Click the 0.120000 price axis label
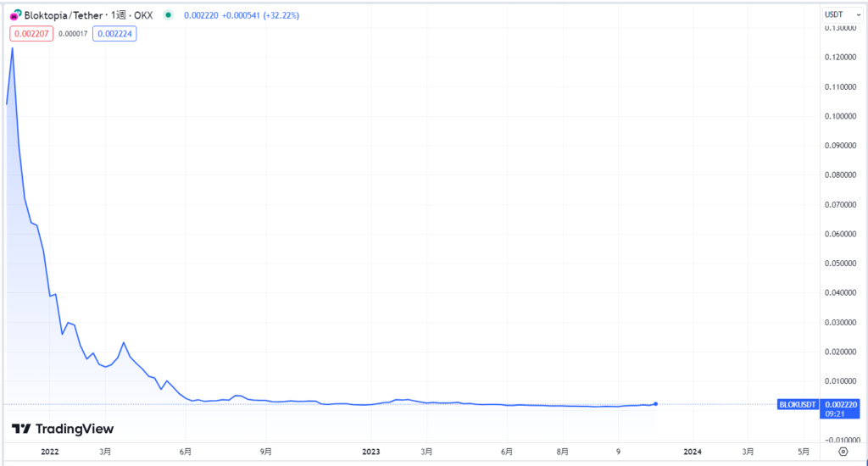 coord(840,57)
